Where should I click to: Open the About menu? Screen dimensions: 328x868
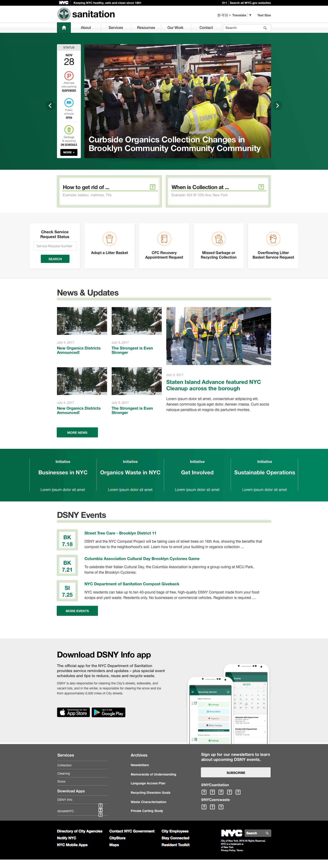(86, 28)
